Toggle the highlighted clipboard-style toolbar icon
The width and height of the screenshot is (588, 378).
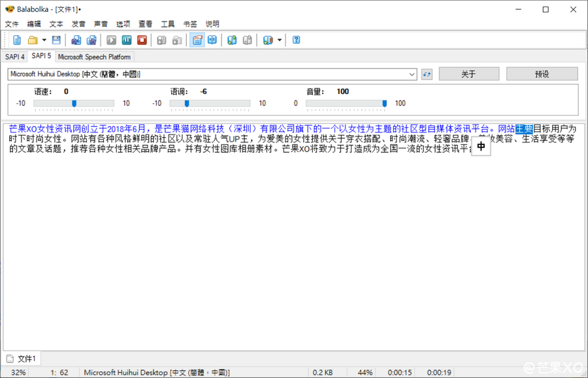197,40
